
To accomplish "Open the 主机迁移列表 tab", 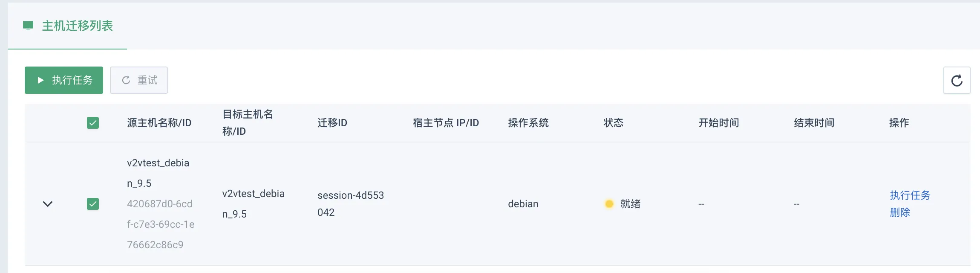I will click(67, 26).
